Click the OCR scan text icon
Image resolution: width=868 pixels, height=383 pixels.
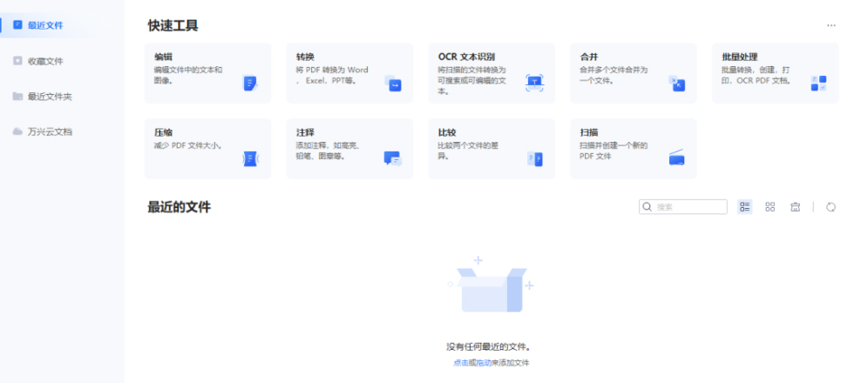[535, 83]
